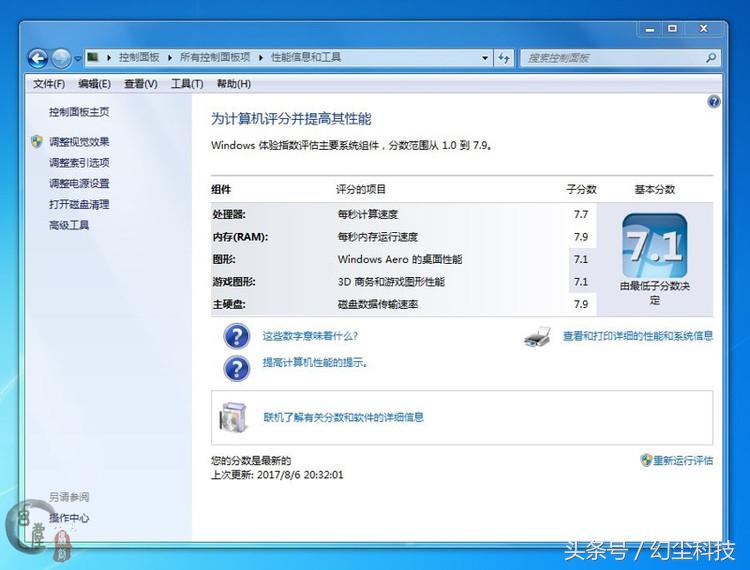Click the Back navigation arrow button
This screenshot has height=570, width=750.
38,58
